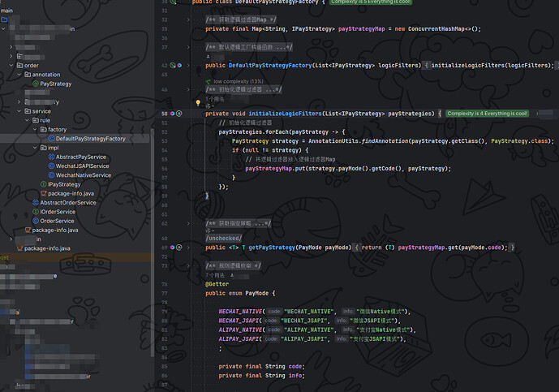The width and height of the screenshot is (559, 392).
Task: Open the PayStrategy annotation file
Action: tap(56, 84)
